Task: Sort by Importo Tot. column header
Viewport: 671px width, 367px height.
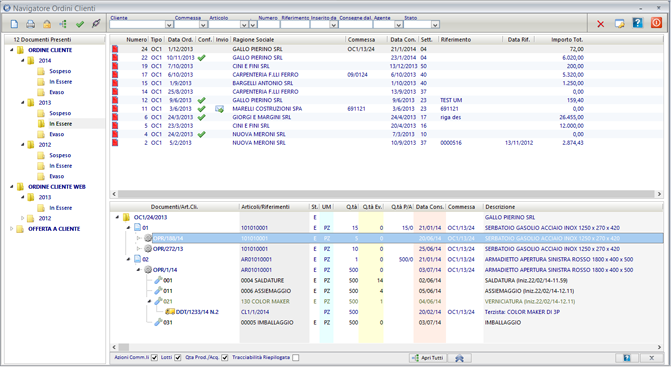Action: coord(567,39)
